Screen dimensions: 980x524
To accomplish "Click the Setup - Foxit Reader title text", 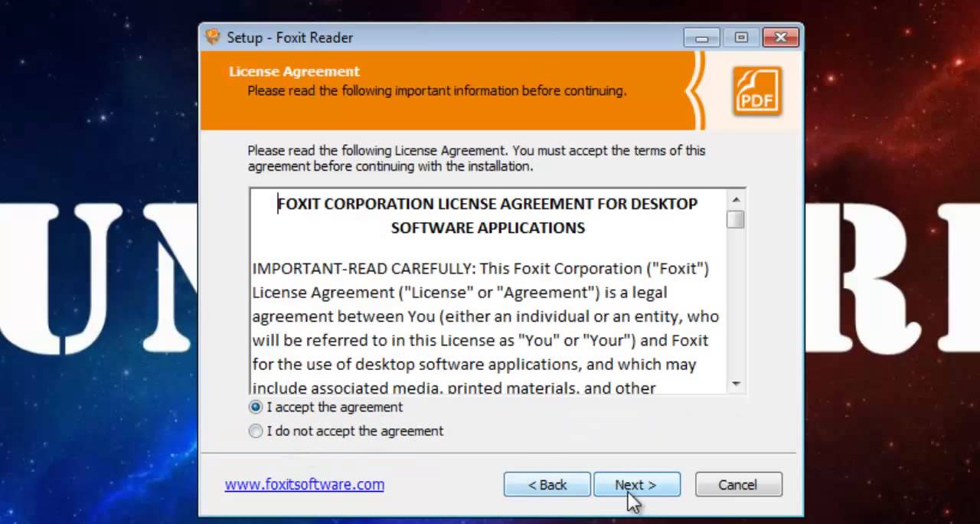I will [290, 38].
